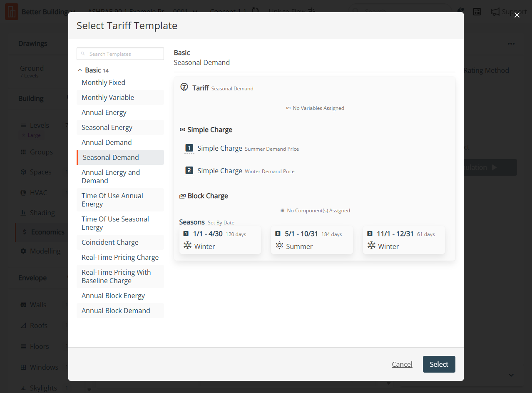Click the Winter snowflake icon for 11/1 - 12/31
Screen dimensions: 532x393
coord(371,246)
